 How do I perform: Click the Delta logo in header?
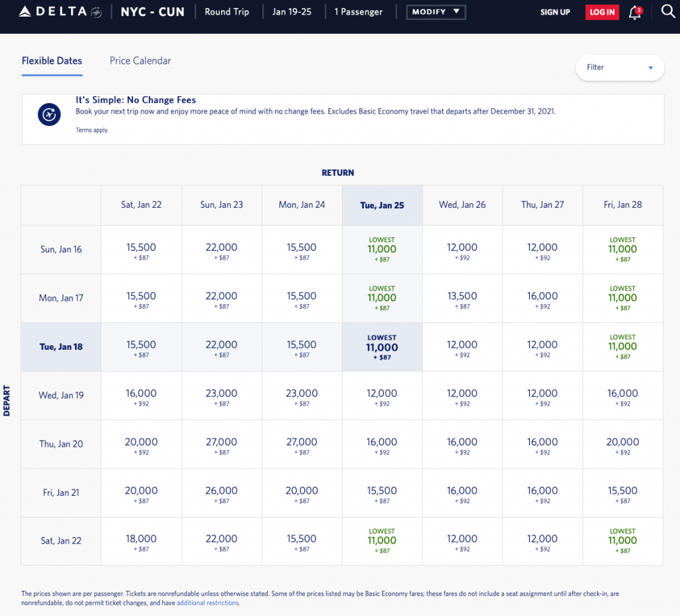pyautogui.click(x=53, y=12)
